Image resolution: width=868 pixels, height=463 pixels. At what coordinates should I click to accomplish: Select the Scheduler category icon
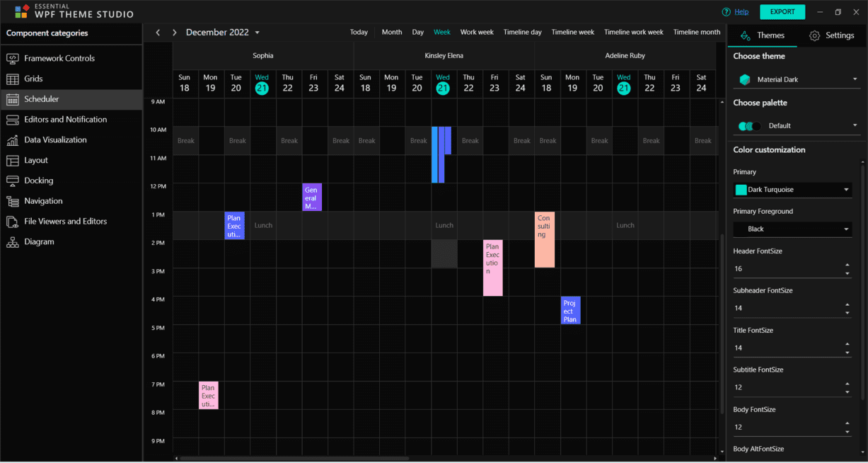(12, 98)
